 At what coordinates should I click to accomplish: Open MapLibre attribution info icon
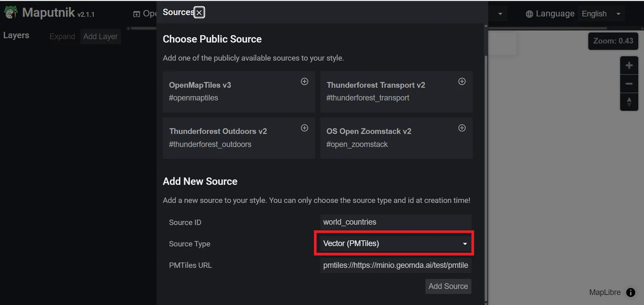pyautogui.click(x=631, y=293)
